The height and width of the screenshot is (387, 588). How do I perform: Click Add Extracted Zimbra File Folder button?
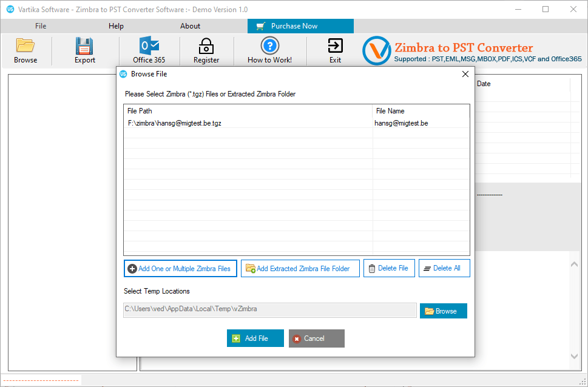tap(300, 269)
